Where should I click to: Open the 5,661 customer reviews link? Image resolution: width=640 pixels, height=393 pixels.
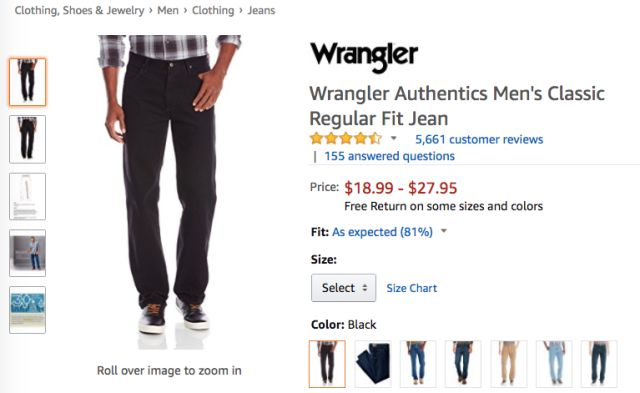click(x=479, y=139)
